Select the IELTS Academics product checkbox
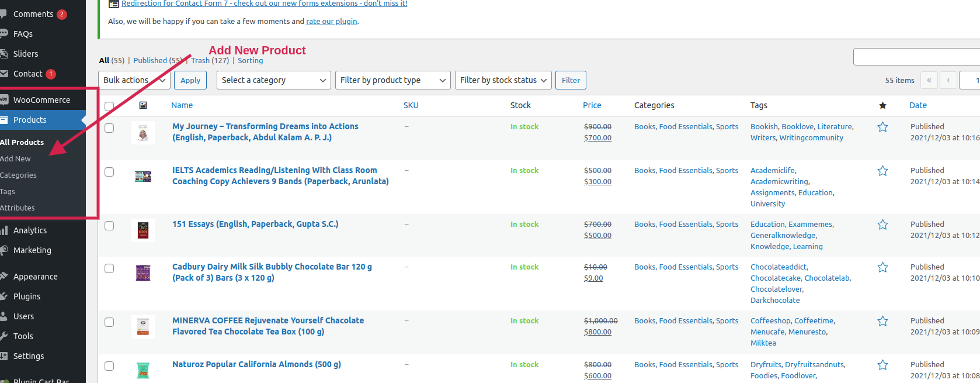Viewport: 980px width, 383px height. (x=109, y=172)
